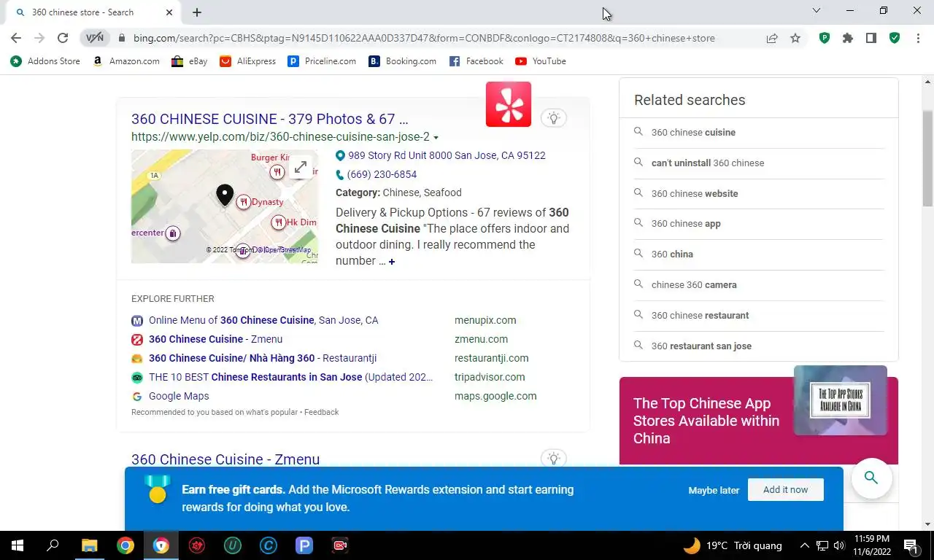Image resolution: width=934 pixels, height=560 pixels.
Task: Open eBay bookmark
Action: [x=190, y=61]
